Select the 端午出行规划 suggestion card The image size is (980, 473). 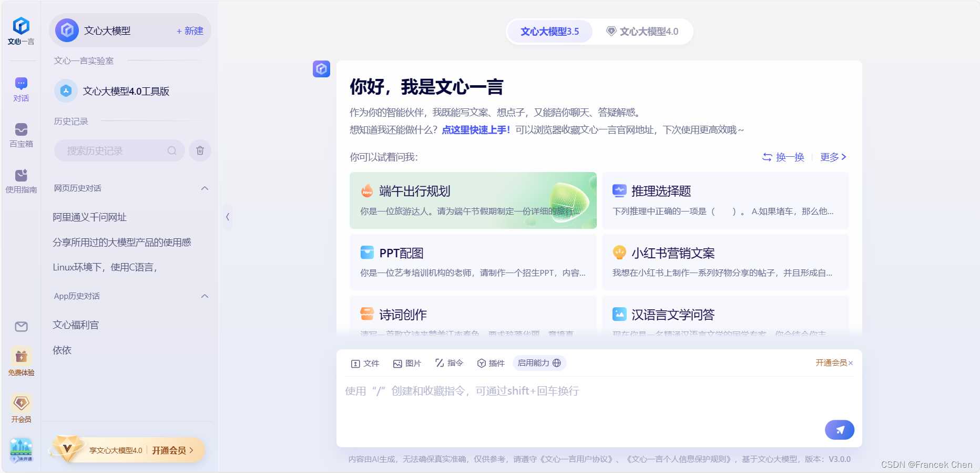pyautogui.click(x=473, y=200)
